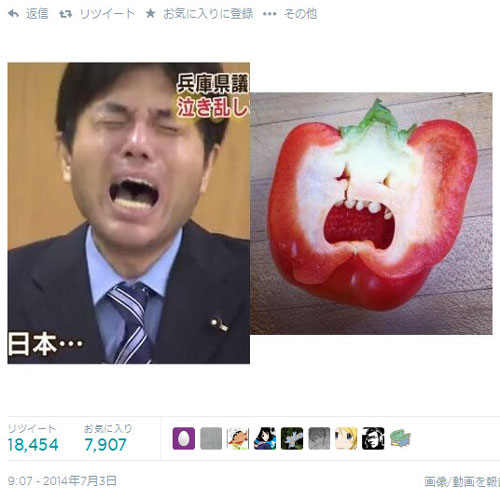View the 18,454 retweets list
This screenshot has height=500, width=500.
(x=33, y=444)
